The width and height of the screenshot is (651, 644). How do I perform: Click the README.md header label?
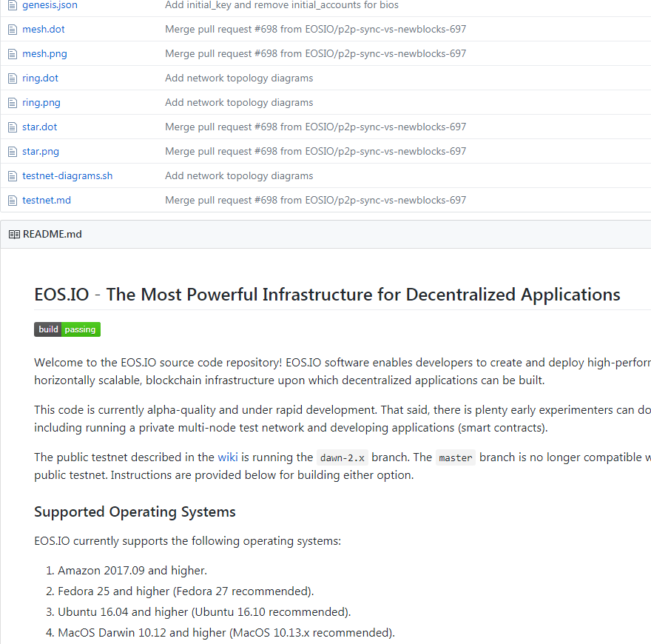(x=53, y=235)
